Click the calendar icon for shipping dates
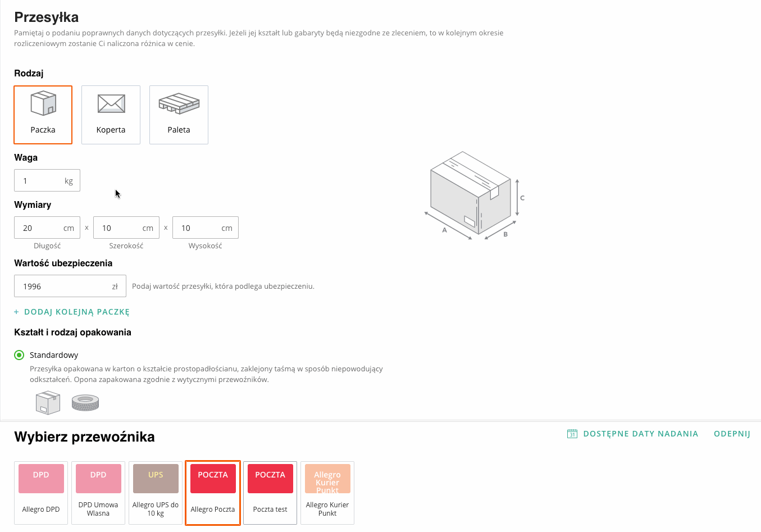 click(x=572, y=434)
